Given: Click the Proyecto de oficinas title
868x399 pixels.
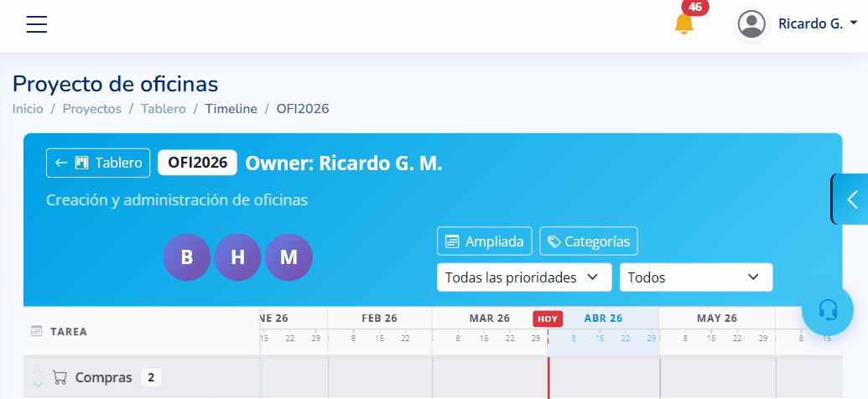Looking at the screenshot, I should click(x=115, y=84).
